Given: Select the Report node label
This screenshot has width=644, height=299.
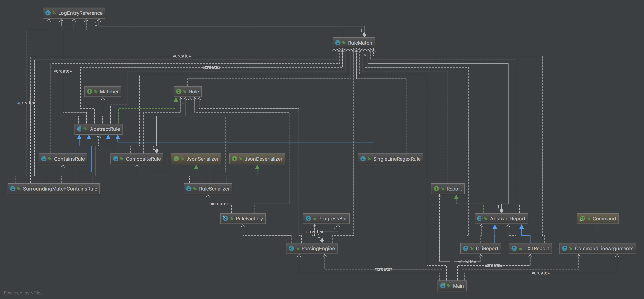Looking at the screenshot, I should [x=454, y=189].
